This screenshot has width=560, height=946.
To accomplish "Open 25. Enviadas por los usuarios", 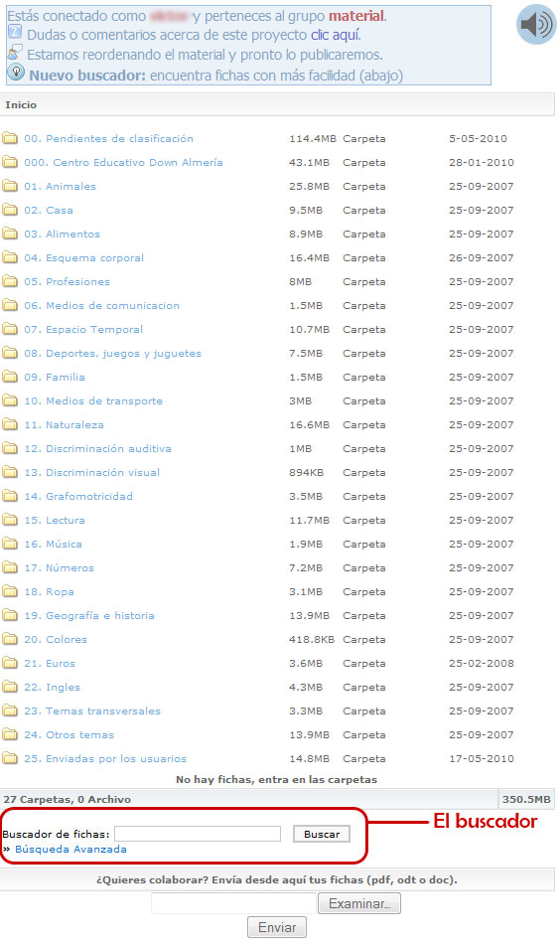I will (x=105, y=758).
